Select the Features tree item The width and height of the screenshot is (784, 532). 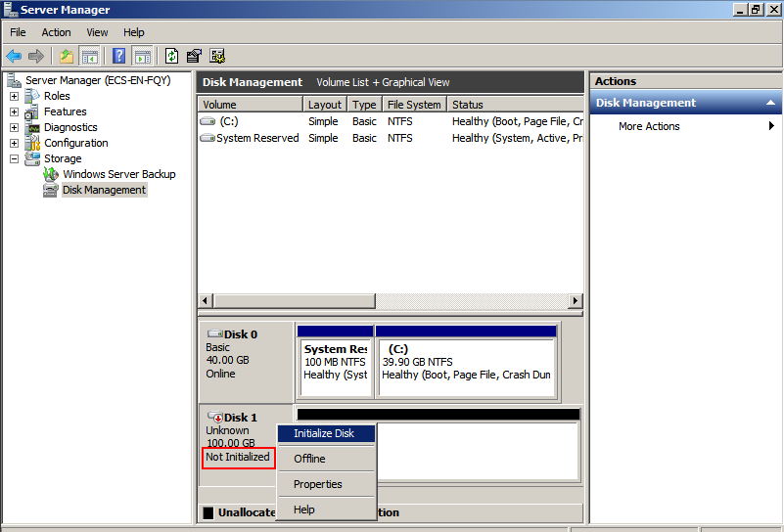click(x=66, y=111)
